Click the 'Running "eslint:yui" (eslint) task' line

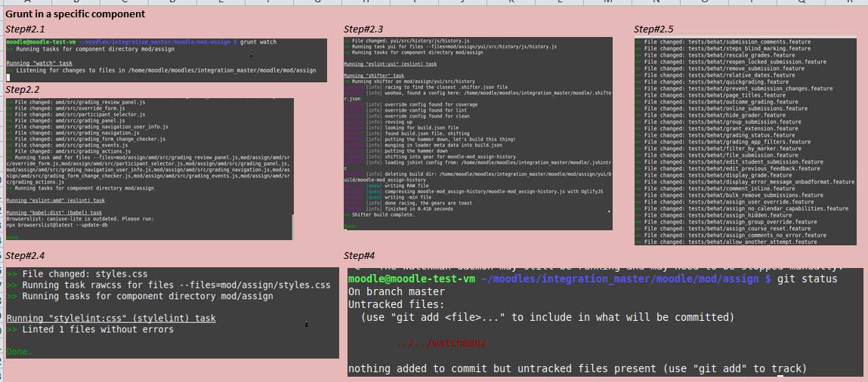(391, 64)
